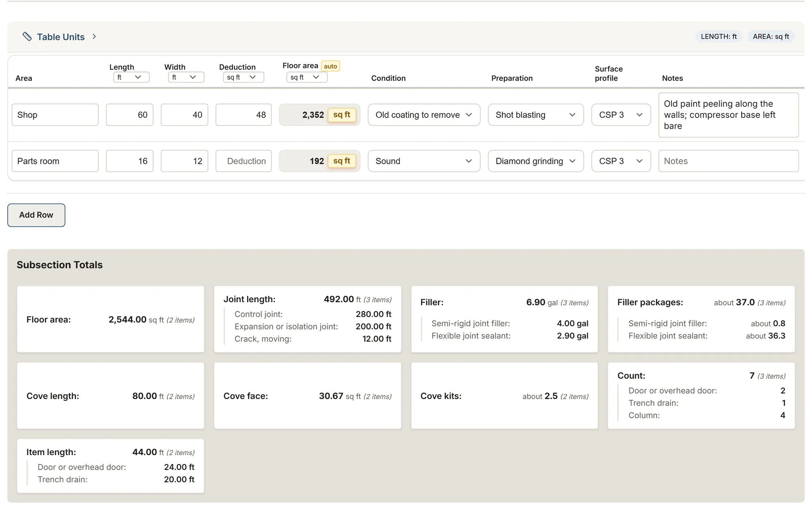Viewport: 812px width, 510px height.
Task: Open the Diamond grinding preparation dropdown
Action: click(x=536, y=161)
